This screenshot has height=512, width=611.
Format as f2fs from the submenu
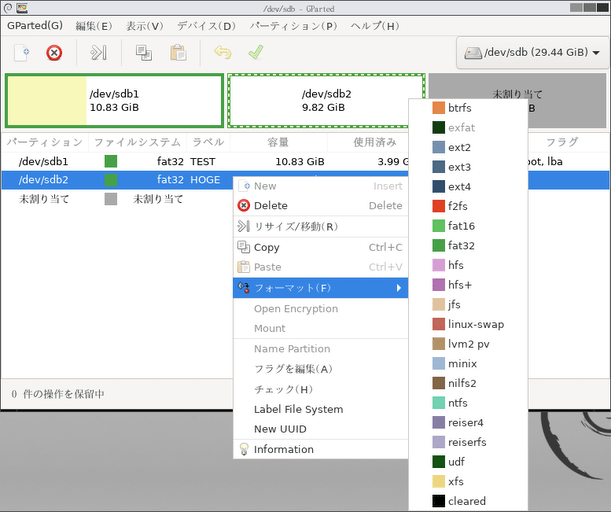[x=468, y=206]
